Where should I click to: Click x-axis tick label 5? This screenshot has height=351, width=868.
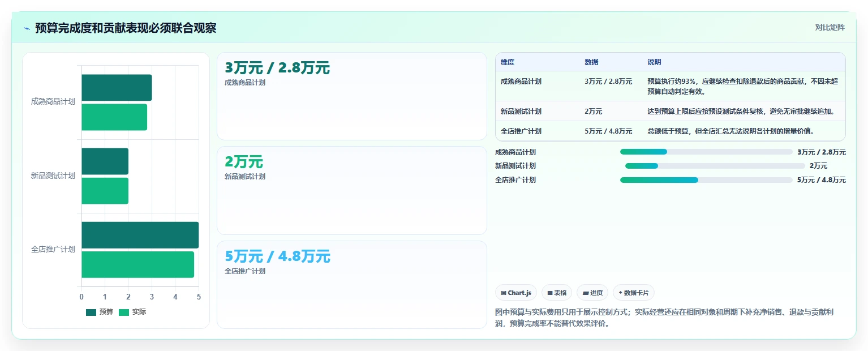[x=199, y=297]
